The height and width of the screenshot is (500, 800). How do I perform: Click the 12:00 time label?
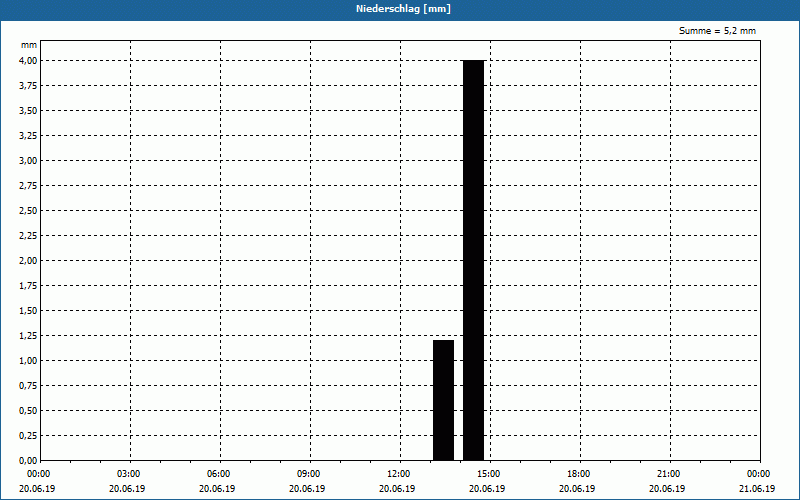coord(398,474)
